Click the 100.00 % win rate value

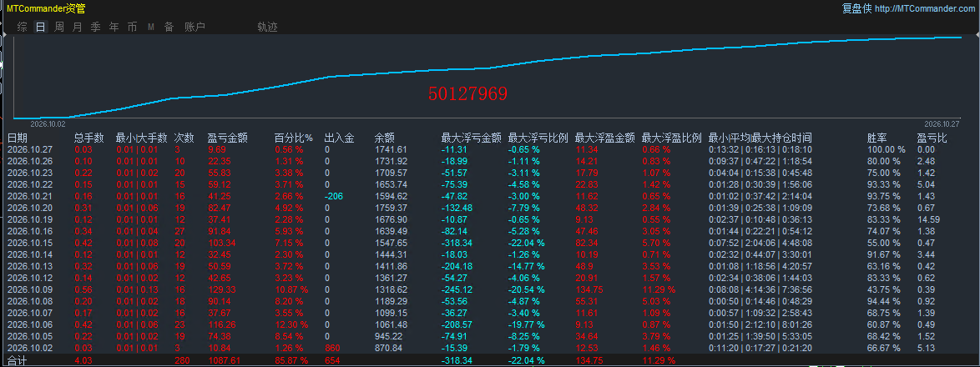pyautogui.click(x=887, y=150)
